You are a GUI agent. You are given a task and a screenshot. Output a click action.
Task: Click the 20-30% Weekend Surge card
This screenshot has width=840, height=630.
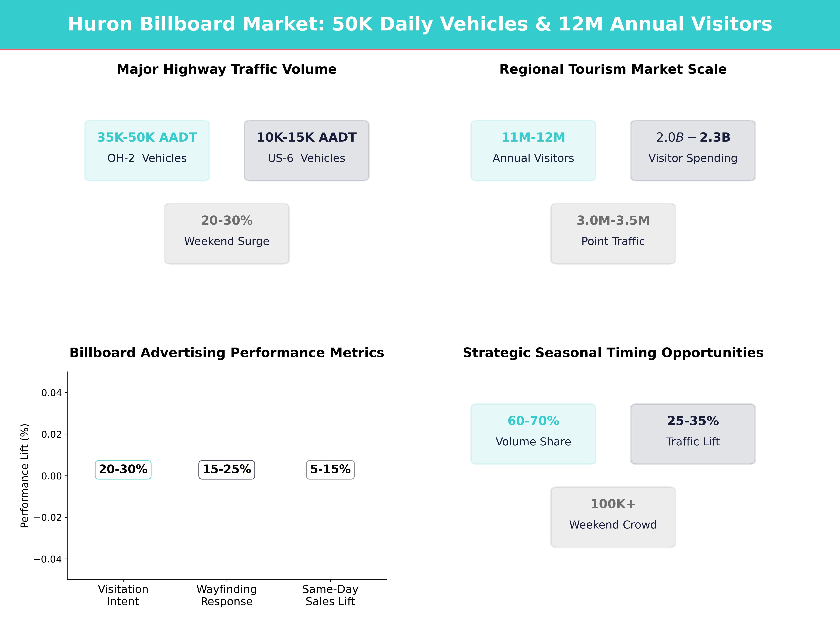pos(227,234)
